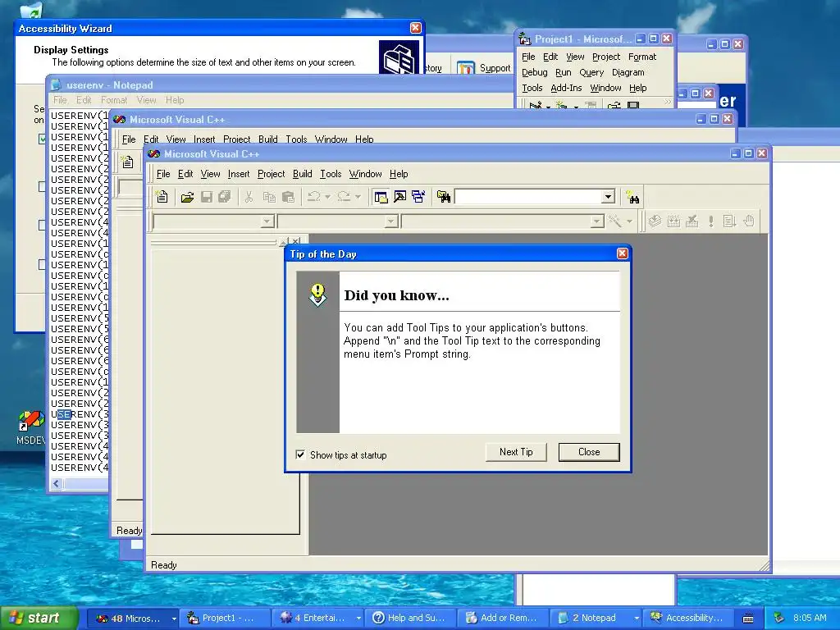
Task: Toggle the ticked checkbox in Accessibility Wizard
Action: [x=43, y=139]
